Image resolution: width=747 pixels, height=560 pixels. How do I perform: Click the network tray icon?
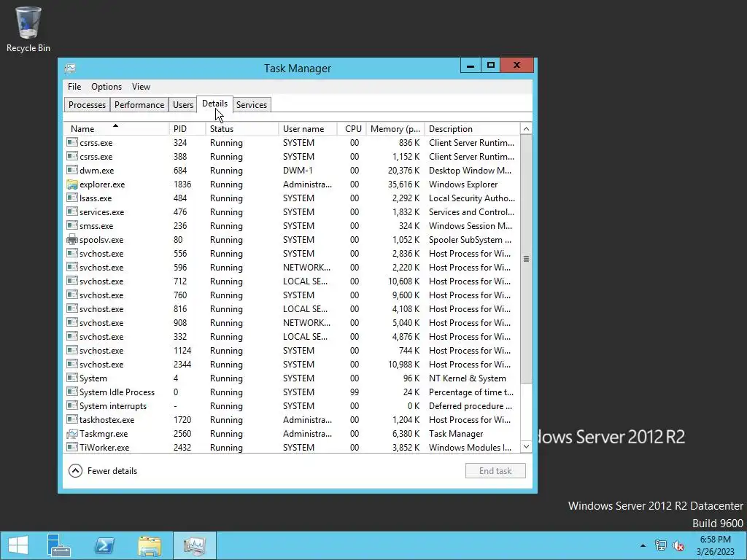[661, 545]
